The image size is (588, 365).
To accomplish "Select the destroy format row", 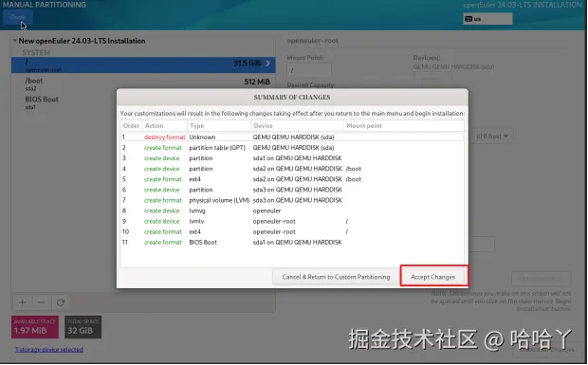I will click(x=292, y=137).
